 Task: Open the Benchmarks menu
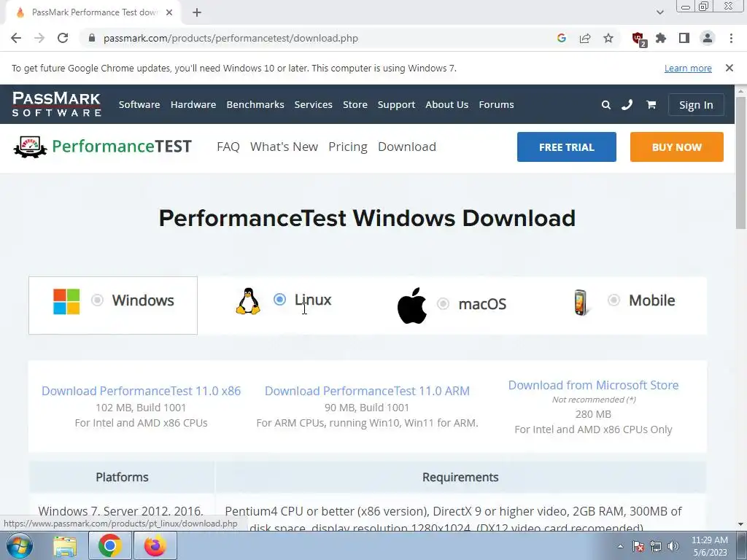tap(255, 104)
